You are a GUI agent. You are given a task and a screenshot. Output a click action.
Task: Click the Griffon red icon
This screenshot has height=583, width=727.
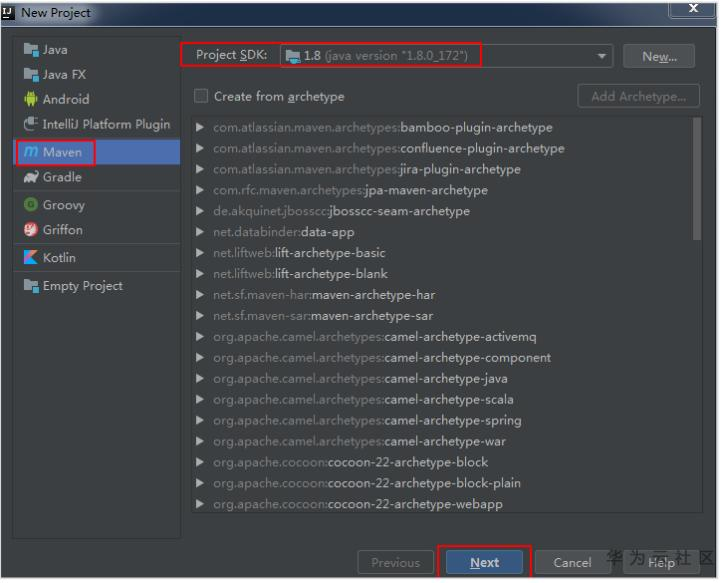click(x=31, y=230)
